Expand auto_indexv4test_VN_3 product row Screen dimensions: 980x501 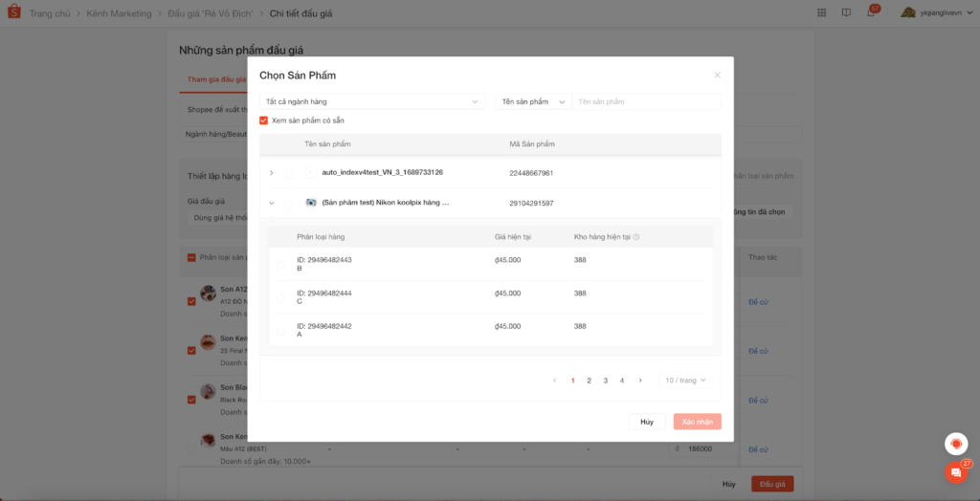point(272,173)
